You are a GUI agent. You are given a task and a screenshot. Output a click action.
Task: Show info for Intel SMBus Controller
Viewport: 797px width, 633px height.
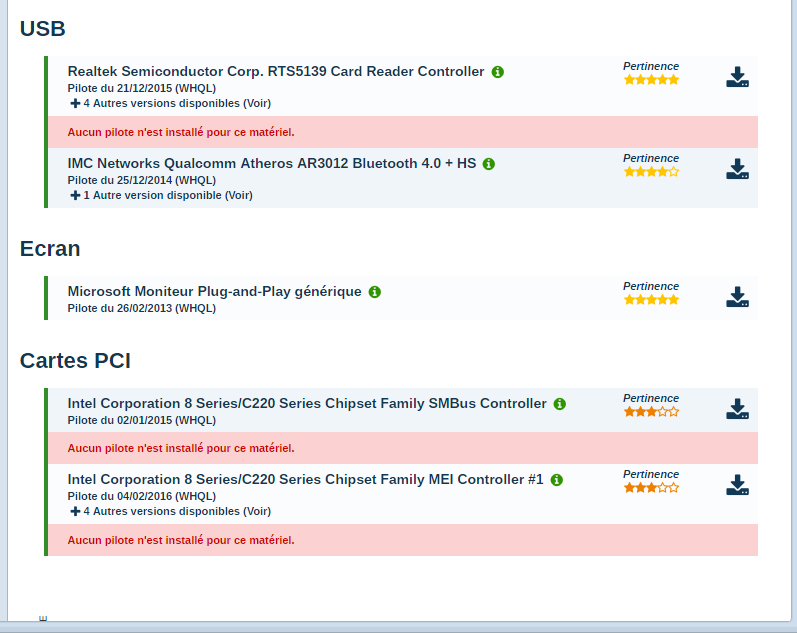[x=560, y=404]
